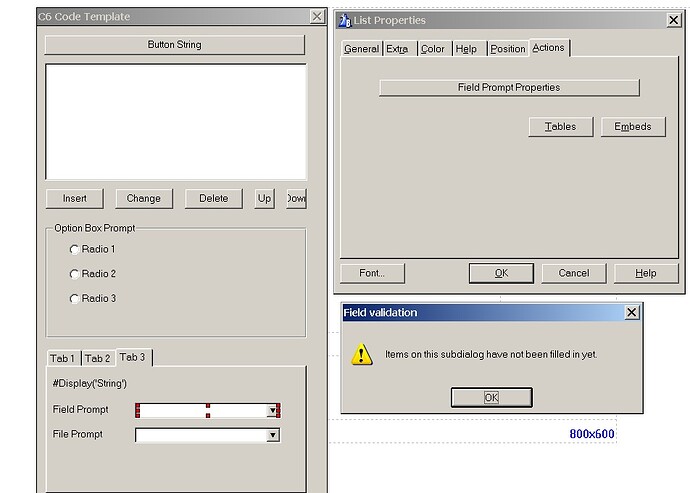This screenshot has height=493, width=690.
Task: Click the Insert button
Action: click(75, 199)
